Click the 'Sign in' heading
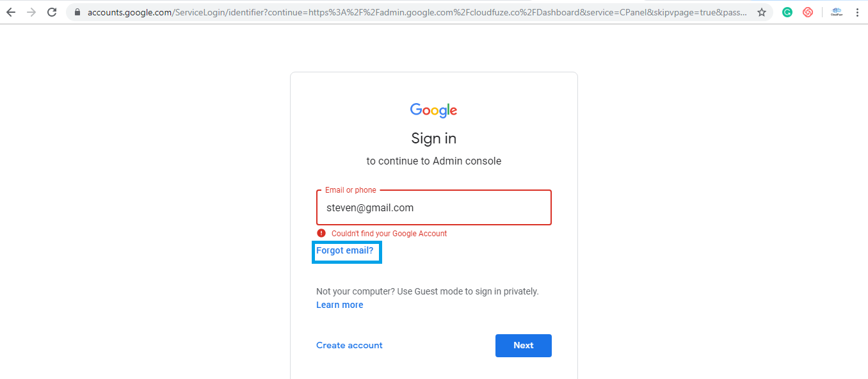Image resolution: width=868 pixels, height=379 pixels. click(434, 139)
